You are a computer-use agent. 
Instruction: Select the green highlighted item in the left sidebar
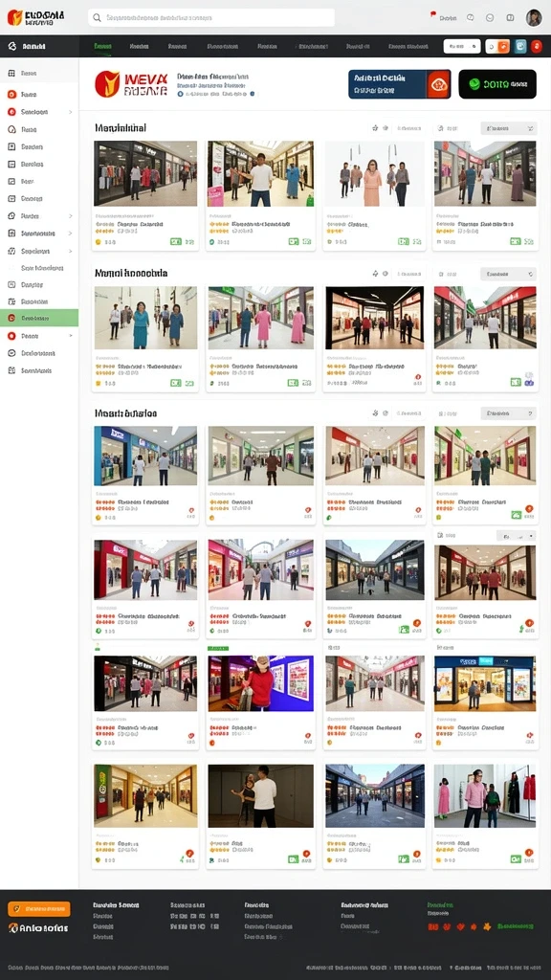tap(39, 318)
